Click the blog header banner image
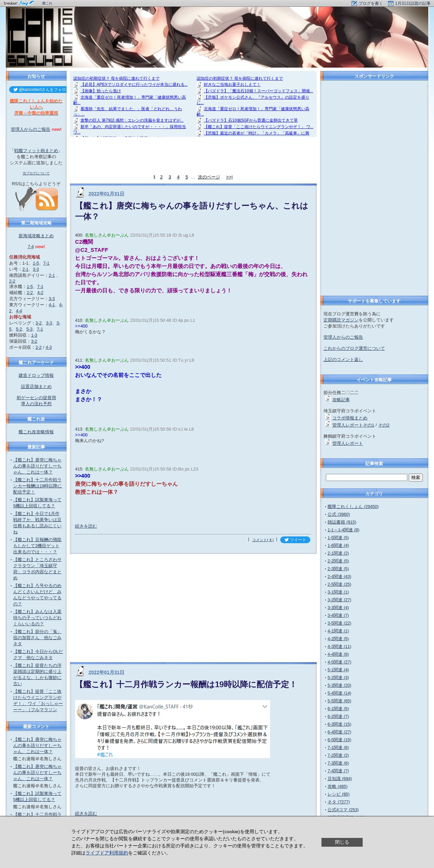 point(217,37)
